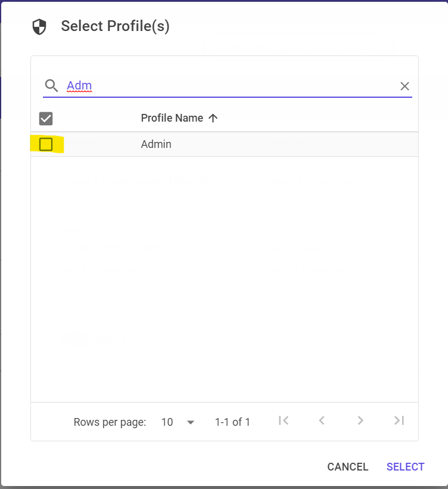The width and height of the screenshot is (448, 489).
Task: Clear the search field via the X icon
Action: [405, 86]
